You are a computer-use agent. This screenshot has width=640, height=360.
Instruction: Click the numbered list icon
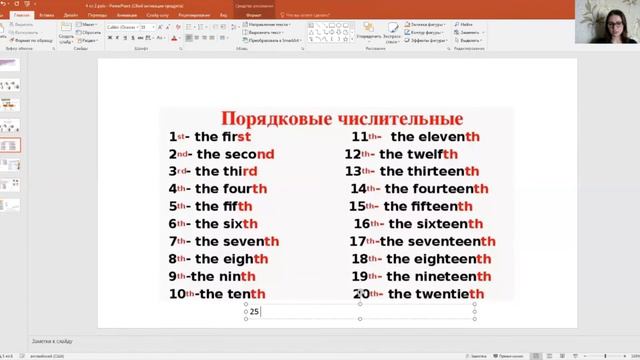click(x=200, y=27)
